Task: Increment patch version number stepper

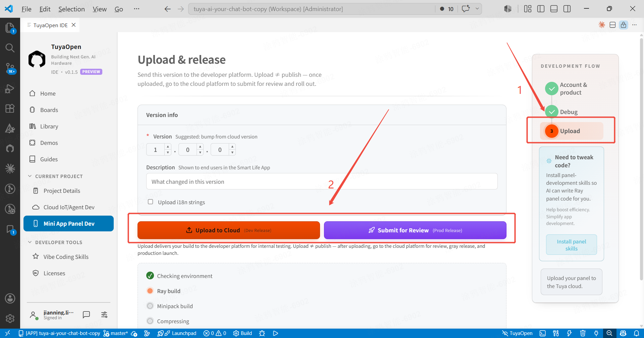Action: point(232,147)
